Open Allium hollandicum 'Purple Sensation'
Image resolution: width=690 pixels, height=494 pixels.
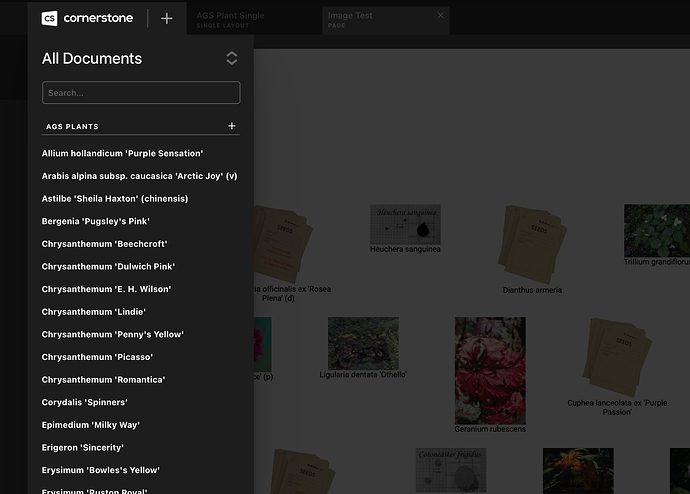pos(122,153)
